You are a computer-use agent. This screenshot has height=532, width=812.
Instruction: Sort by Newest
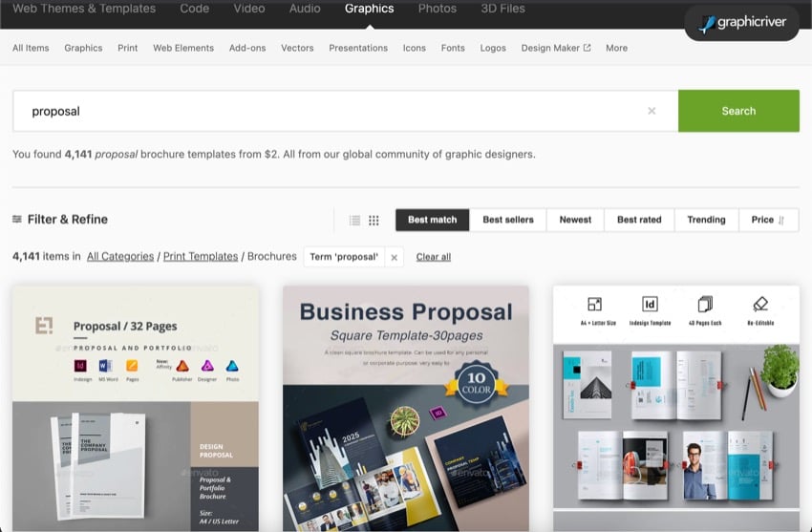pos(575,220)
